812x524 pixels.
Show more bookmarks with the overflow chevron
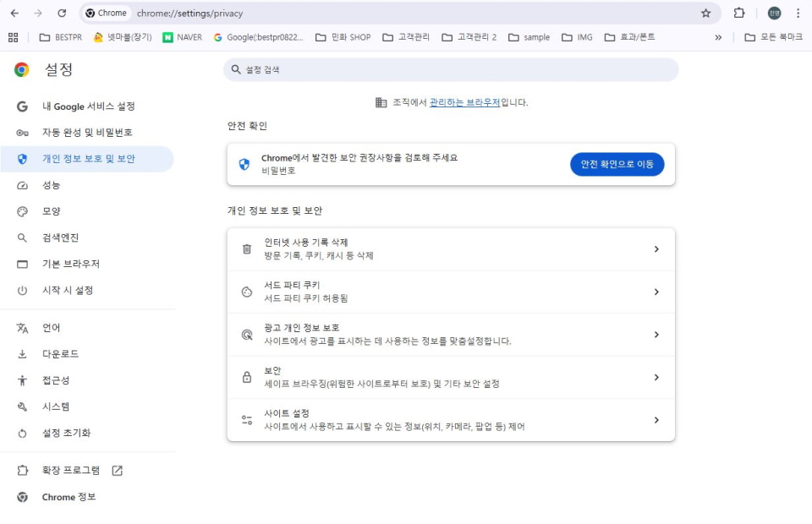point(718,37)
